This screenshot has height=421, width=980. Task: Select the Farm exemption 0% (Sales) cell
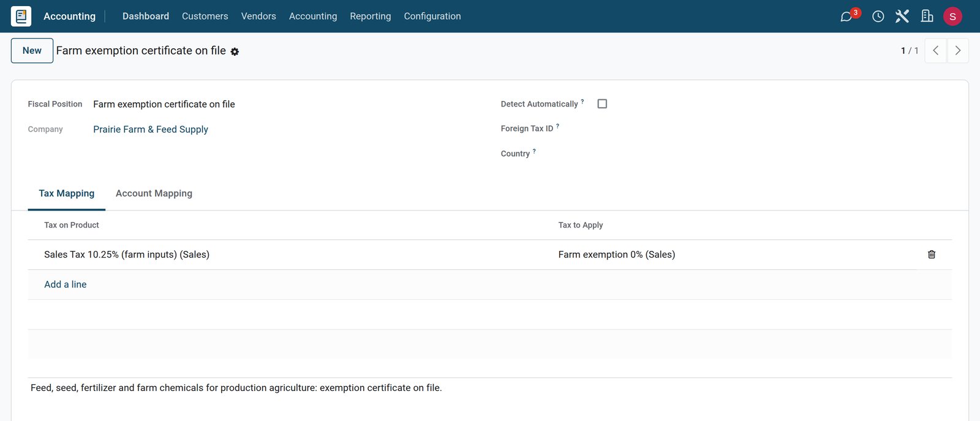tap(735, 255)
